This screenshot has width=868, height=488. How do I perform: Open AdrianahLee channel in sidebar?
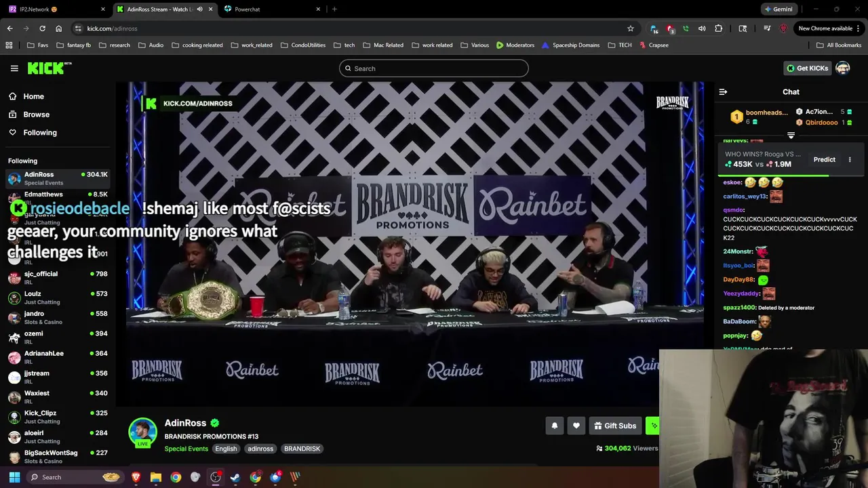coord(58,357)
